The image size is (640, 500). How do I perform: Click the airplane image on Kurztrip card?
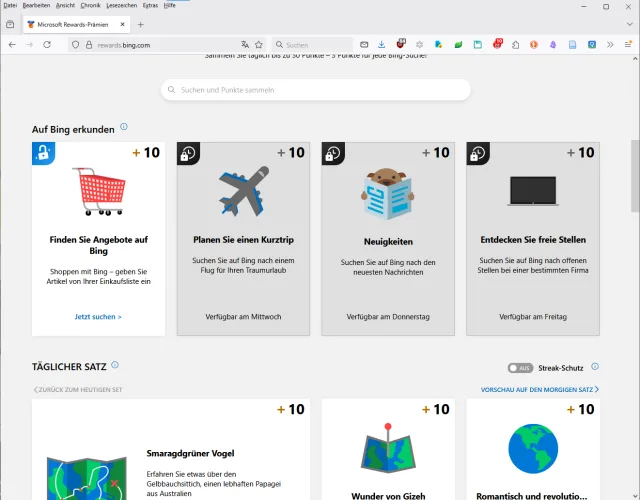click(x=244, y=191)
